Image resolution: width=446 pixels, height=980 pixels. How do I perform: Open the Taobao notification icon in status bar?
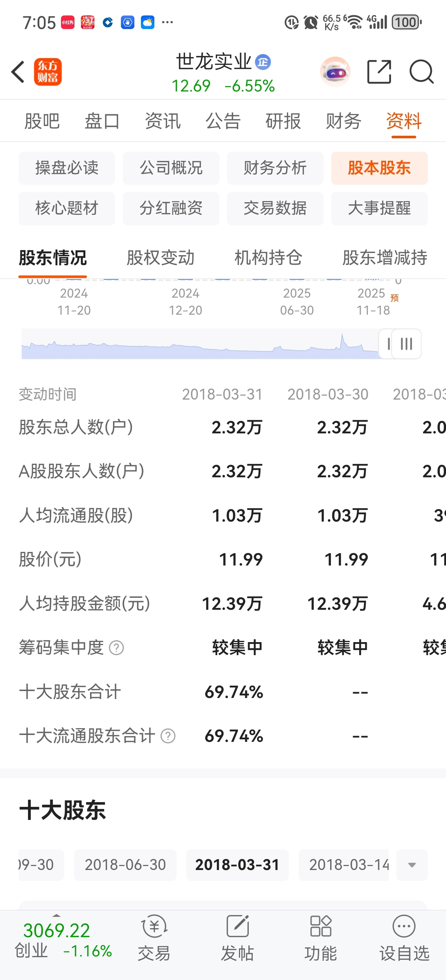coord(88,23)
